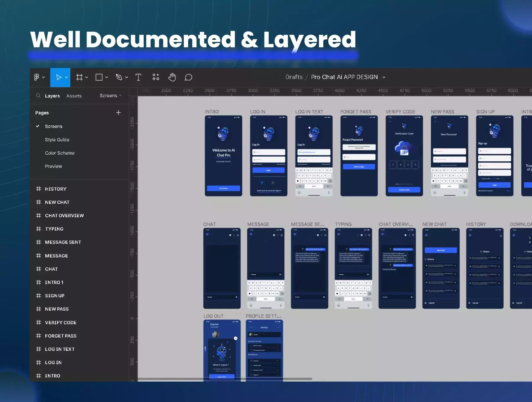Open the Color Scheme page
Screen dimensions: 532x402
[60, 153]
